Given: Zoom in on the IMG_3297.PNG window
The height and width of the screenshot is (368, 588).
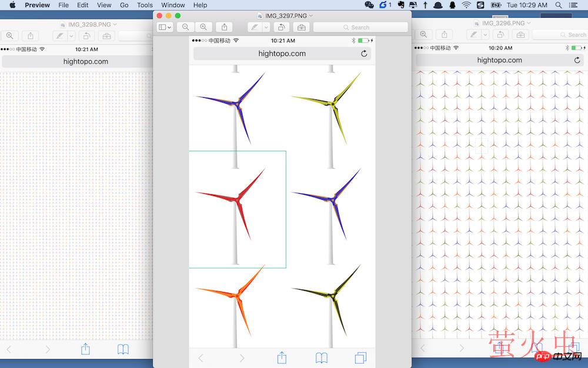Looking at the screenshot, I should click(203, 27).
